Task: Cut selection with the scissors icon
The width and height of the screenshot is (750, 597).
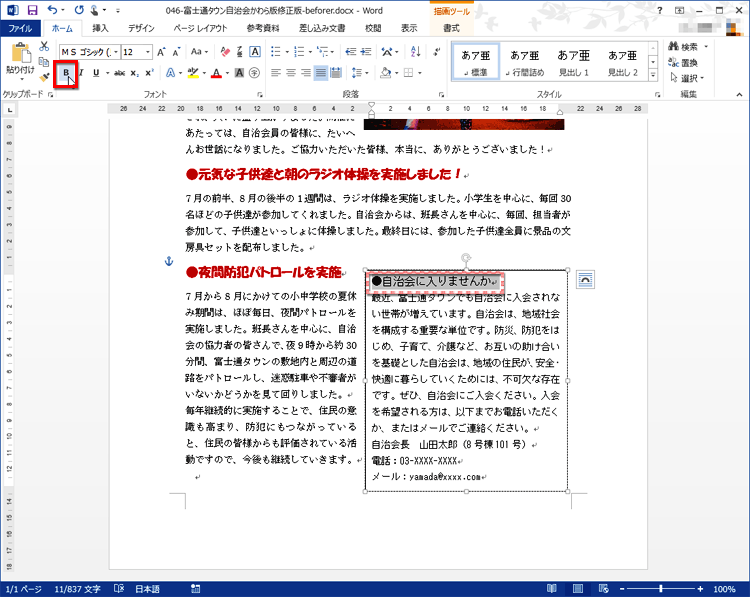Action: pyautogui.click(x=44, y=46)
